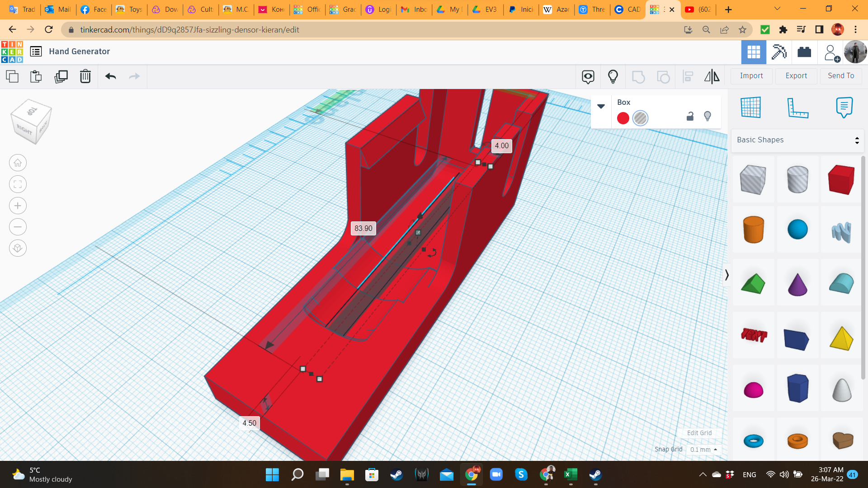Click the Export button

click(796, 75)
